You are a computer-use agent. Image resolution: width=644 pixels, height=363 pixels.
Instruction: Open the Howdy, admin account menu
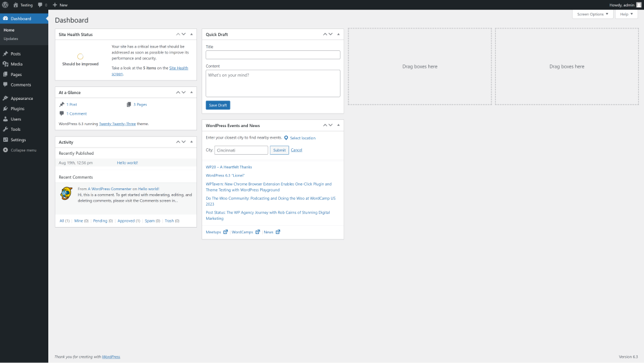[x=622, y=5]
